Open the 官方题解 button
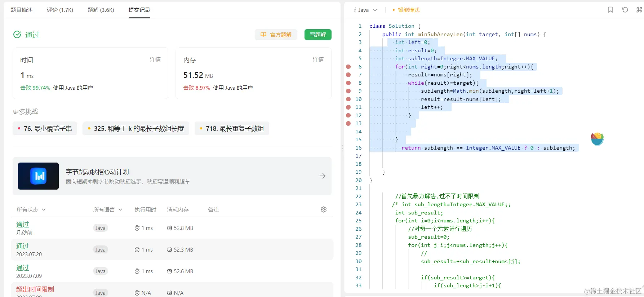This screenshot has height=297, width=644. pos(276,35)
